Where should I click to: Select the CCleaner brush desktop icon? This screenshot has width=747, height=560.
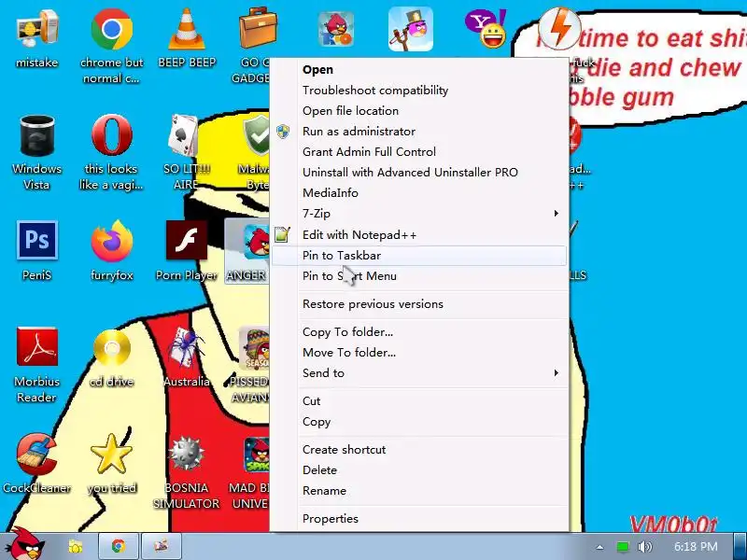click(37, 454)
